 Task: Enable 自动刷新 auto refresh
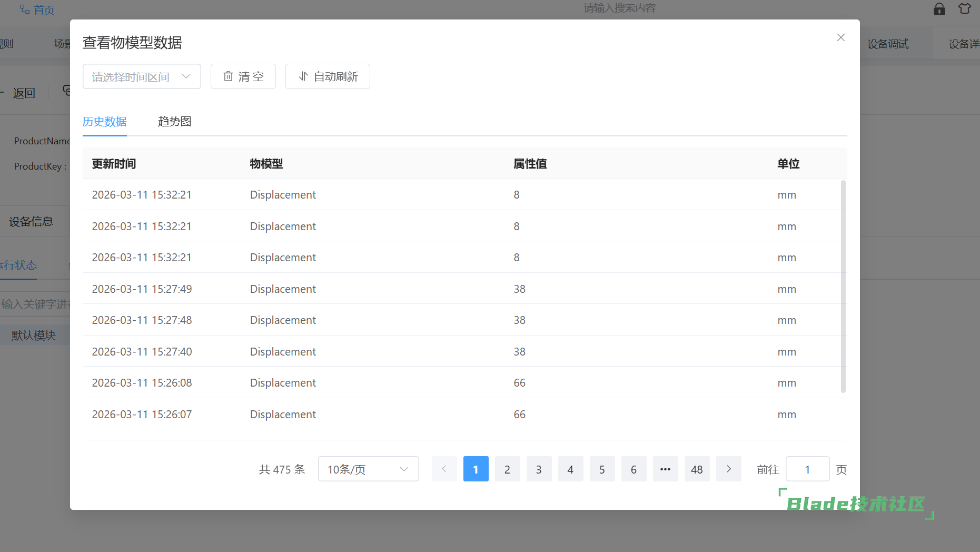328,76
